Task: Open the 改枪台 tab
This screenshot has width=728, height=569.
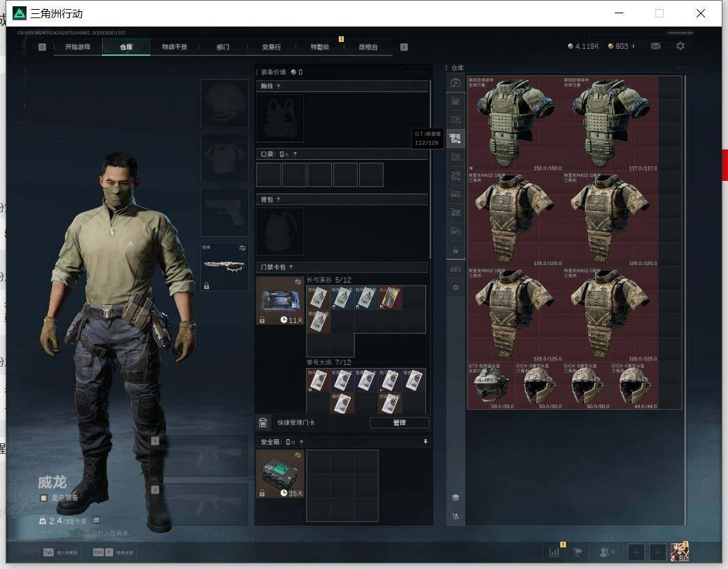Action: (x=368, y=47)
